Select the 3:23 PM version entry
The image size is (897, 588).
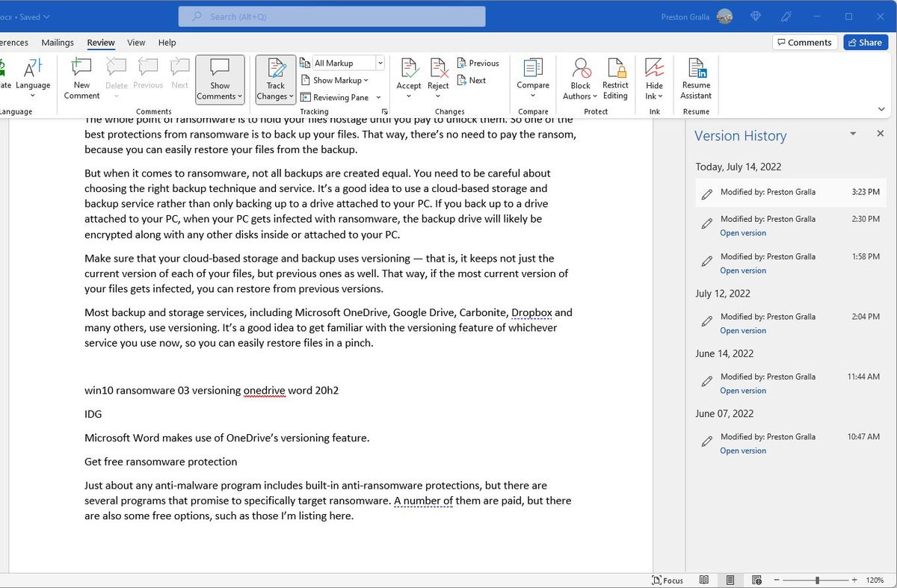[x=790, y=193]
